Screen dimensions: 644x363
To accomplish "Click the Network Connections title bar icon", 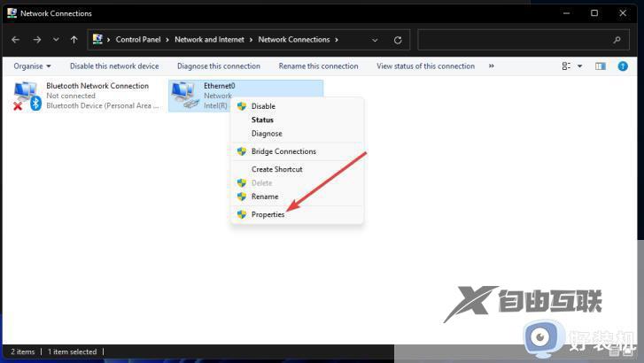I will click(x=12, y=13).
